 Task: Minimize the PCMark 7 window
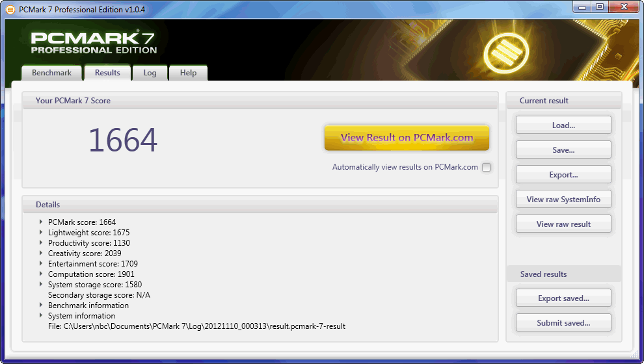582,7
